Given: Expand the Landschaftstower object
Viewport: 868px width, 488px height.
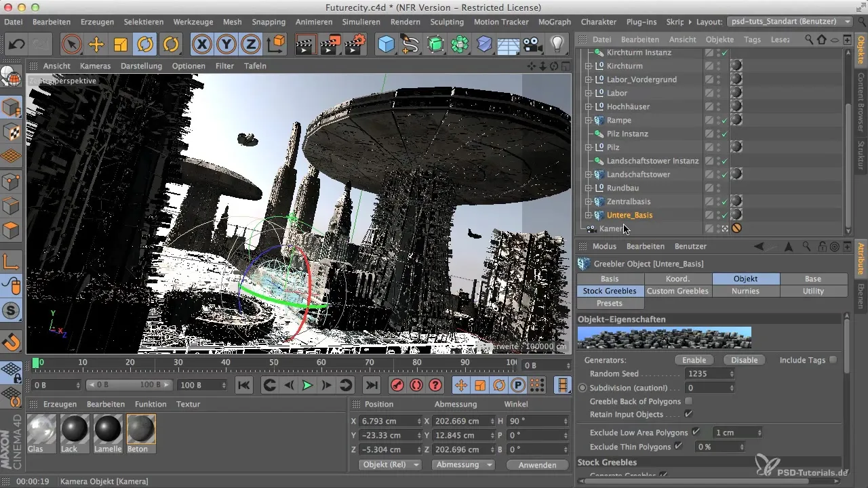Looking at the screenshot, I should click(589, 174).
